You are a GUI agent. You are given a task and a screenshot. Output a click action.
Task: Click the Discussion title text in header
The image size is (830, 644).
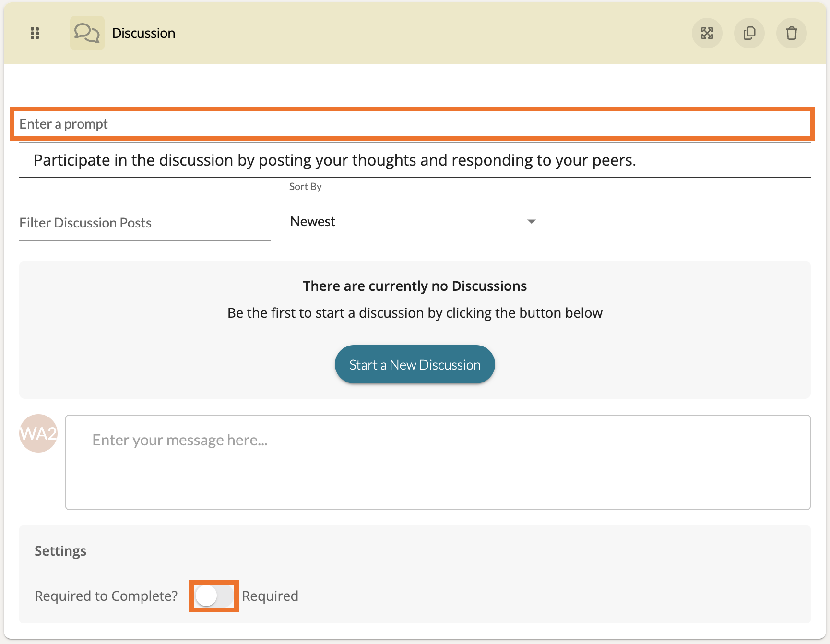tap(143, 33)
